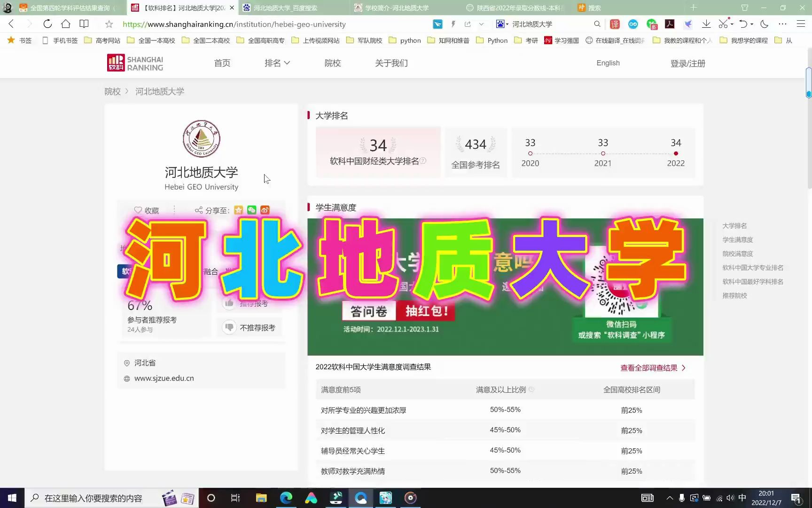Image resolution: width=812 pixels, height=508 pixels.
Task: Open 高考网站 bookmark folder
Action: 102,40
